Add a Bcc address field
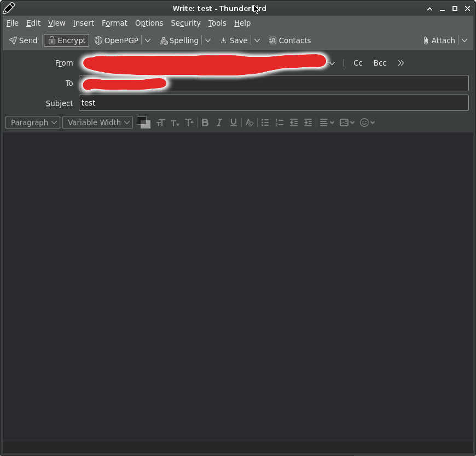Screen dimensions: 476x456 (380, 63)
